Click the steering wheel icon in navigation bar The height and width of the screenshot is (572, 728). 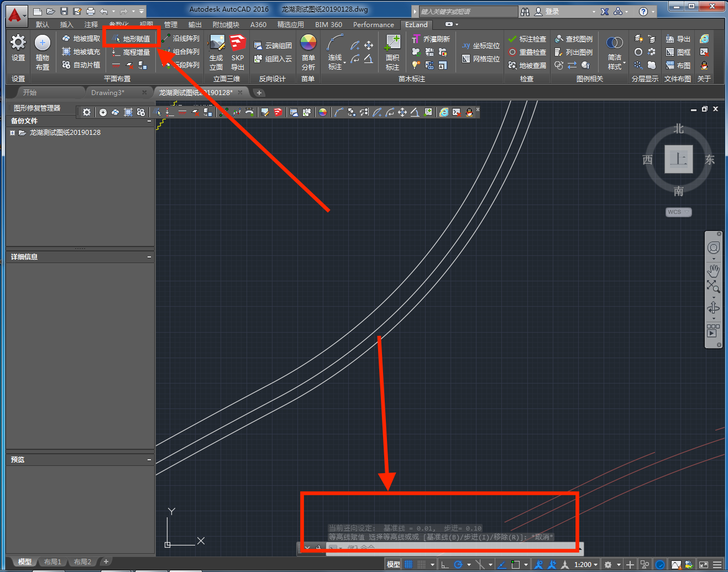point(714,248)
